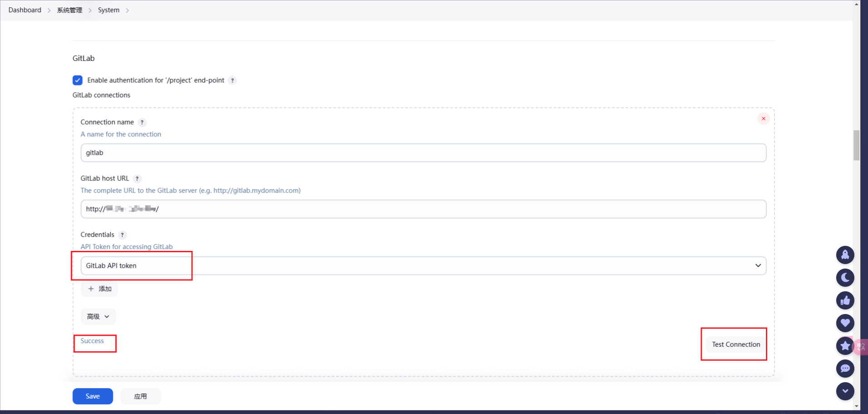This screenshot has width=868, height=414.
Task: Click the scrollbar up arrow
Action: (857, 4)
